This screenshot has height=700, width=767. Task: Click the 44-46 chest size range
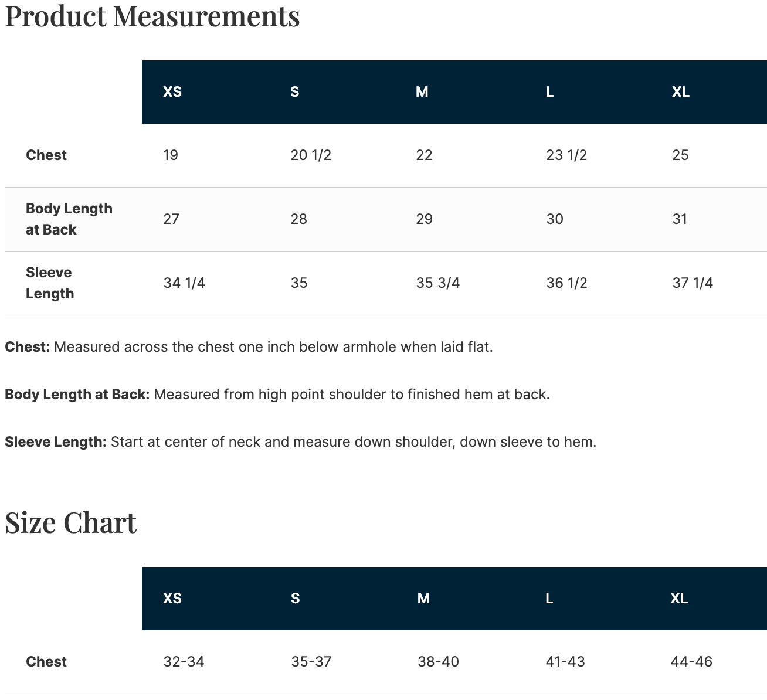click(x=692, y=662)
